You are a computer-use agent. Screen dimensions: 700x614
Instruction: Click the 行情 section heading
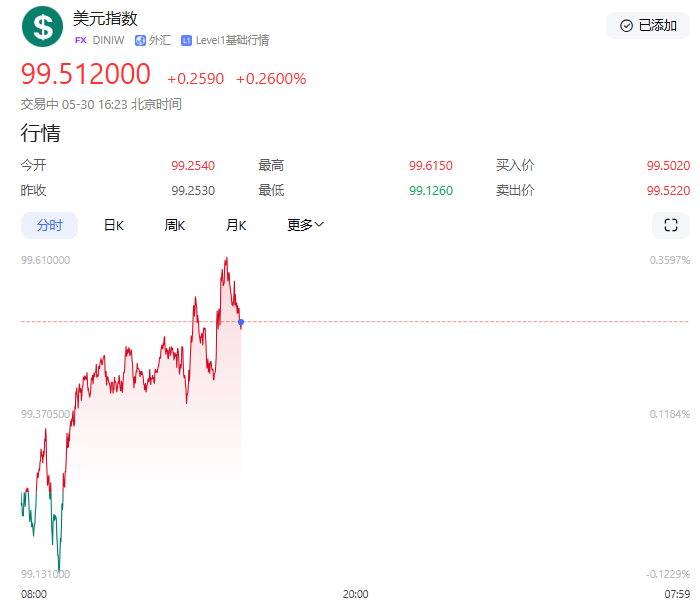41,133
